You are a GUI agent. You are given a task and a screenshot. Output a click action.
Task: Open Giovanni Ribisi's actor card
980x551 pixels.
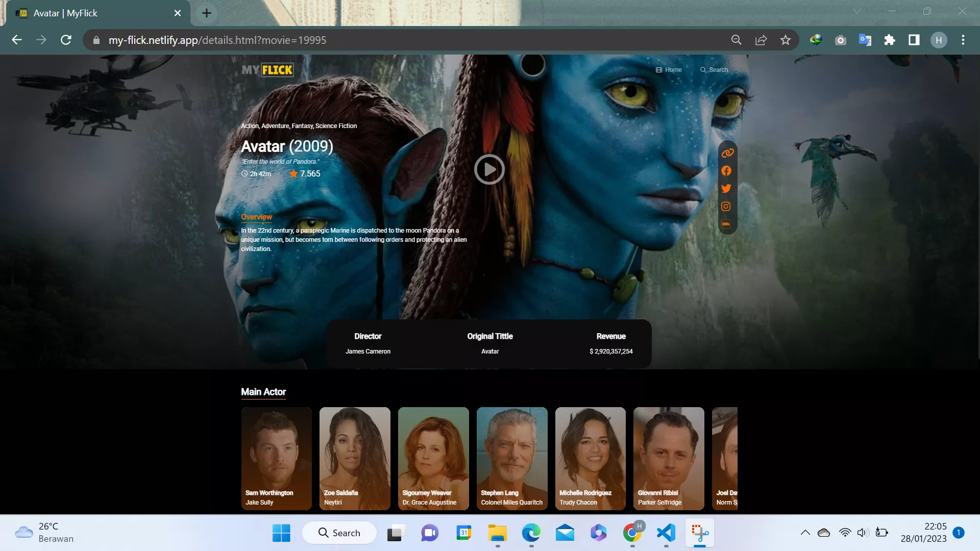pyautogui.click(x=669, y=458)
